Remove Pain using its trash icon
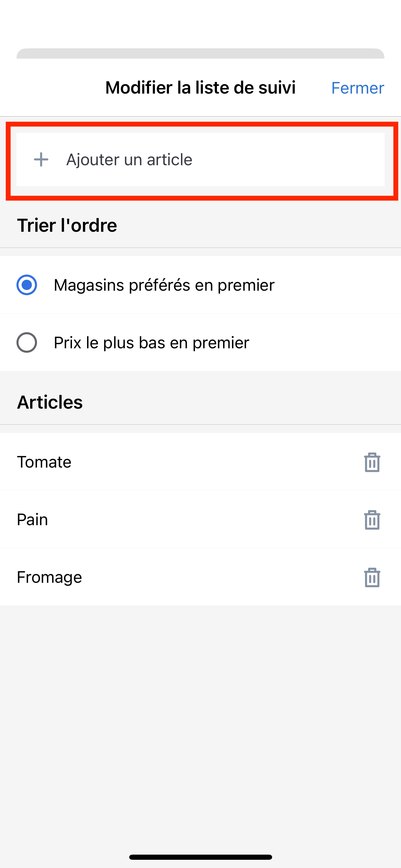This screenshot has height=868, width=401. tap(372, 520)
